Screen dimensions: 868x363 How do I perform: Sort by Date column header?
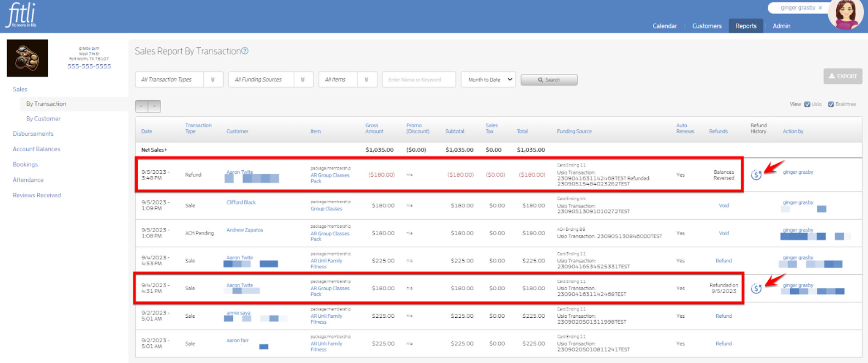tap(146, 131)
